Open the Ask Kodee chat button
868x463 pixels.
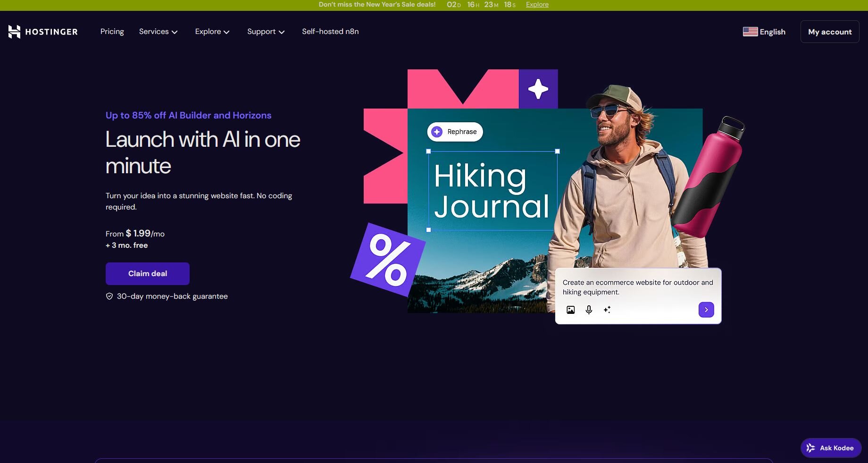pyautogui.click(x=831, y=448)
